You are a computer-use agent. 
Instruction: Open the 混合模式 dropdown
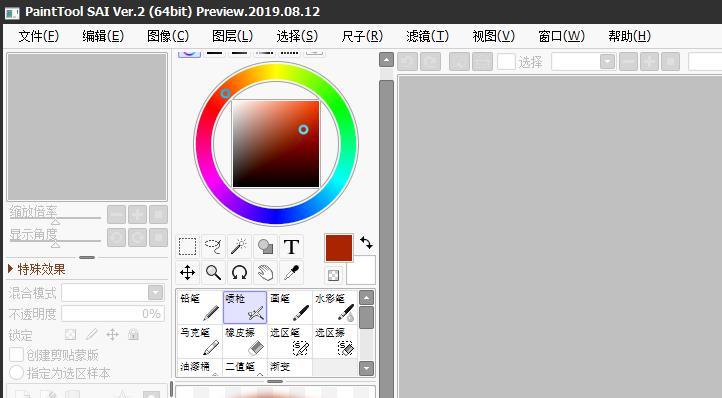[x=112, y=293]
